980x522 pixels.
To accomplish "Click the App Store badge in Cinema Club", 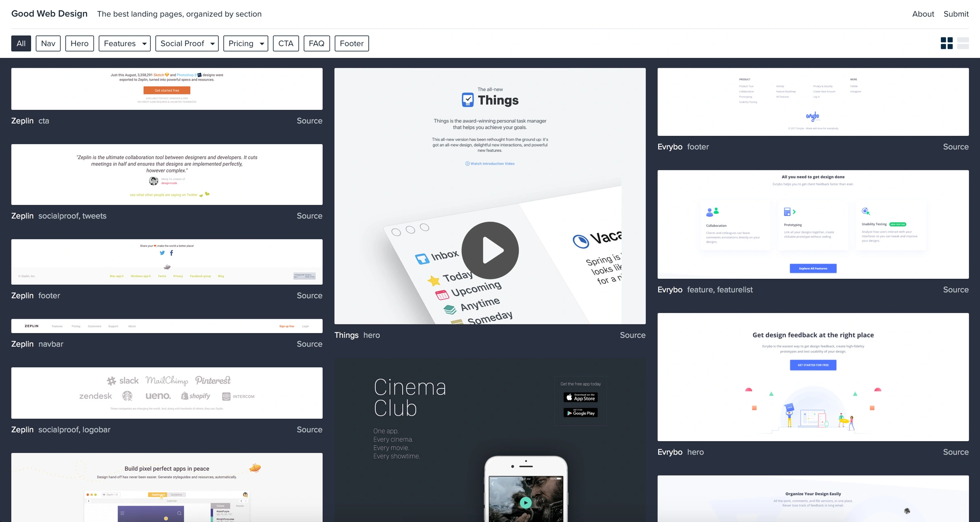I will [x=581, y=397].
